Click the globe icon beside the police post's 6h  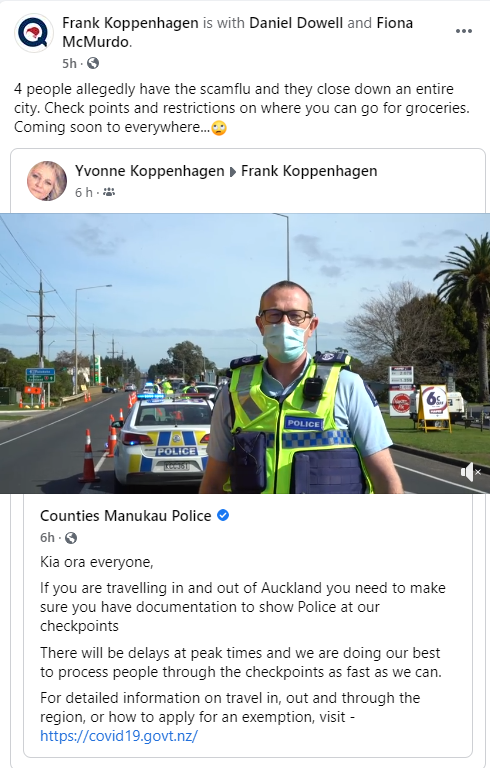point(71,538)
